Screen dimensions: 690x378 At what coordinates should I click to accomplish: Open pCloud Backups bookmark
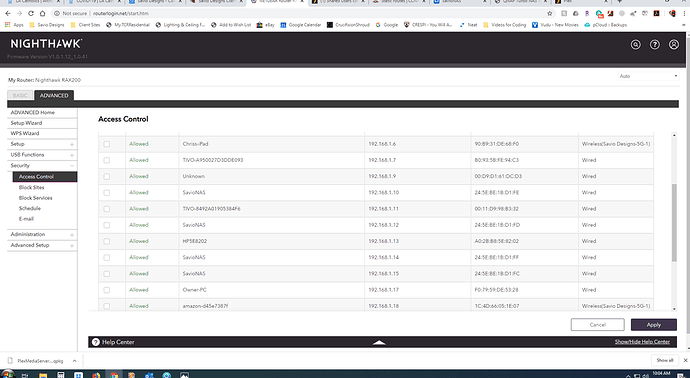click(606, 25)
